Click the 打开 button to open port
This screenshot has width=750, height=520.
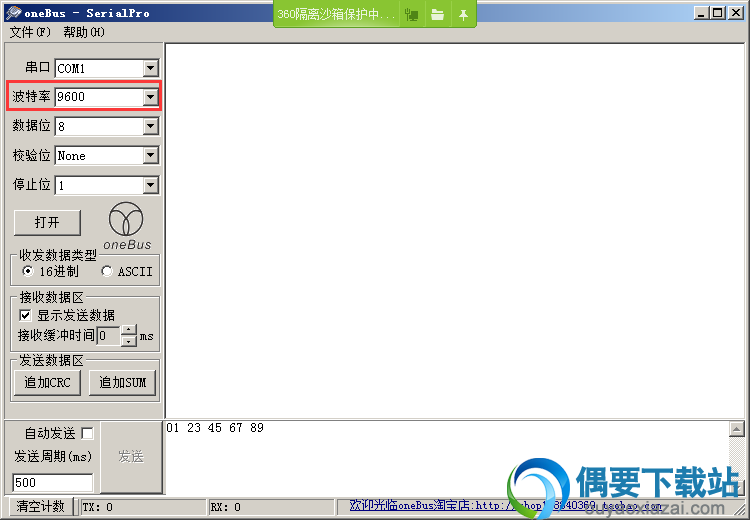pos(47,222)
